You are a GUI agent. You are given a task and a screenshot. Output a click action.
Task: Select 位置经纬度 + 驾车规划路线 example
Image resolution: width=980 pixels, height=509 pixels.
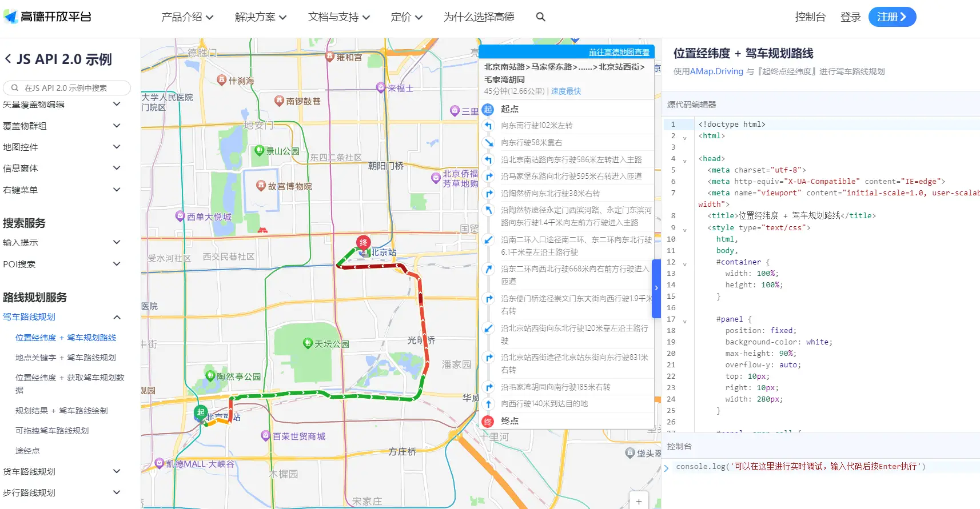pyautogui.click(x=66, y=338)
